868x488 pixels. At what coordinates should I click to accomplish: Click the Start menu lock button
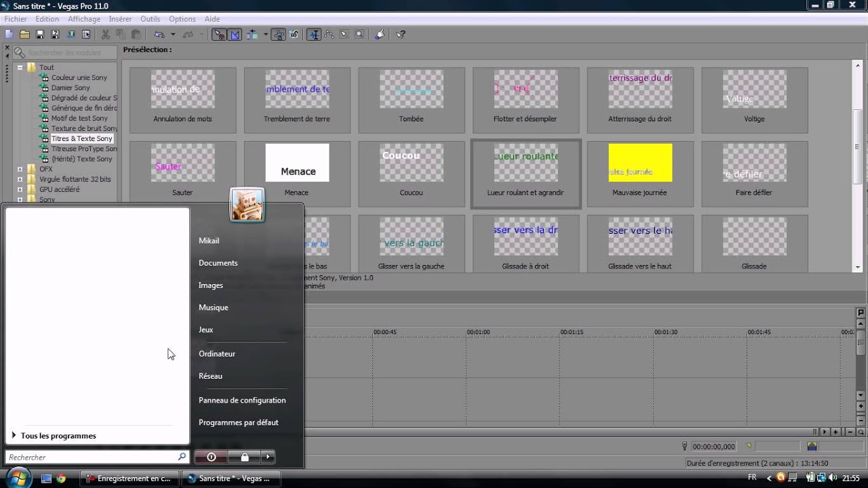coord(244,457)
